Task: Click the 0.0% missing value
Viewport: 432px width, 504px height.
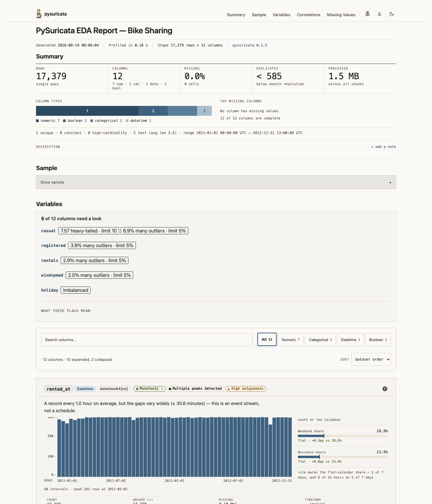Action: click(x=195, y=76)
